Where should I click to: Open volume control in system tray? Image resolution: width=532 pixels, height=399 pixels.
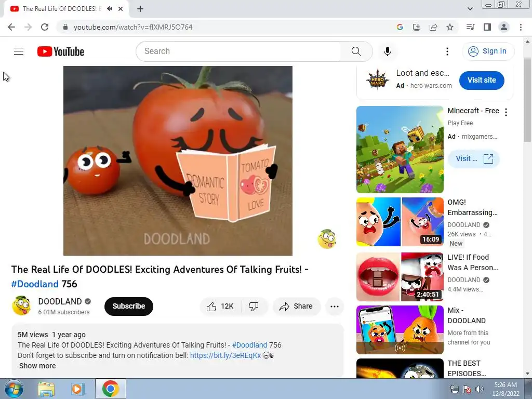pos(480,389)
